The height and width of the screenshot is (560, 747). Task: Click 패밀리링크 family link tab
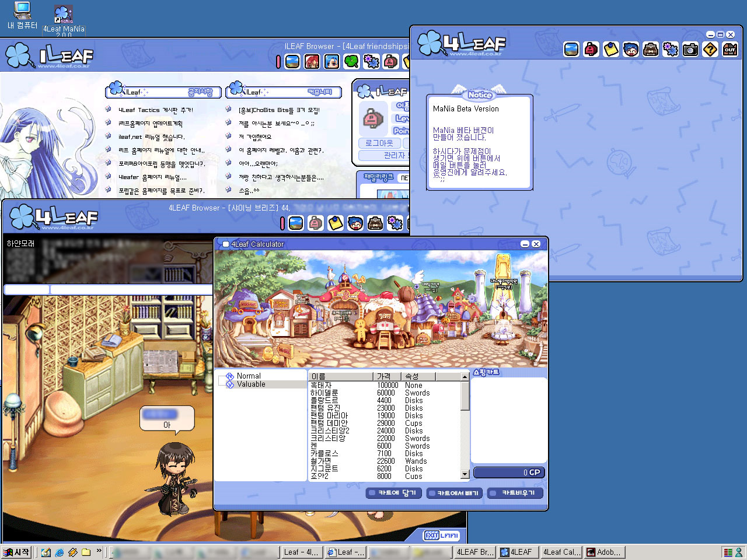[379, 177]
